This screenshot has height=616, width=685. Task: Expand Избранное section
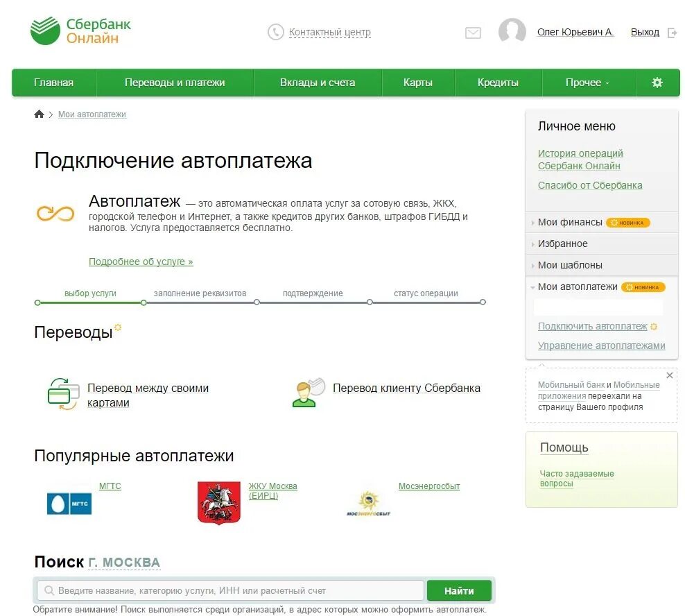pos(602,243)
